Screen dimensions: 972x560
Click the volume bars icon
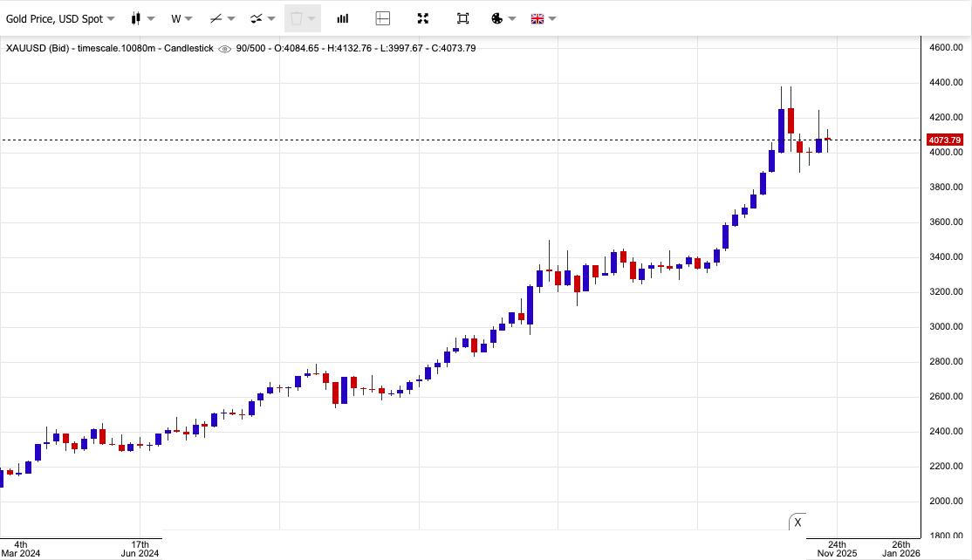coord(343,18)
